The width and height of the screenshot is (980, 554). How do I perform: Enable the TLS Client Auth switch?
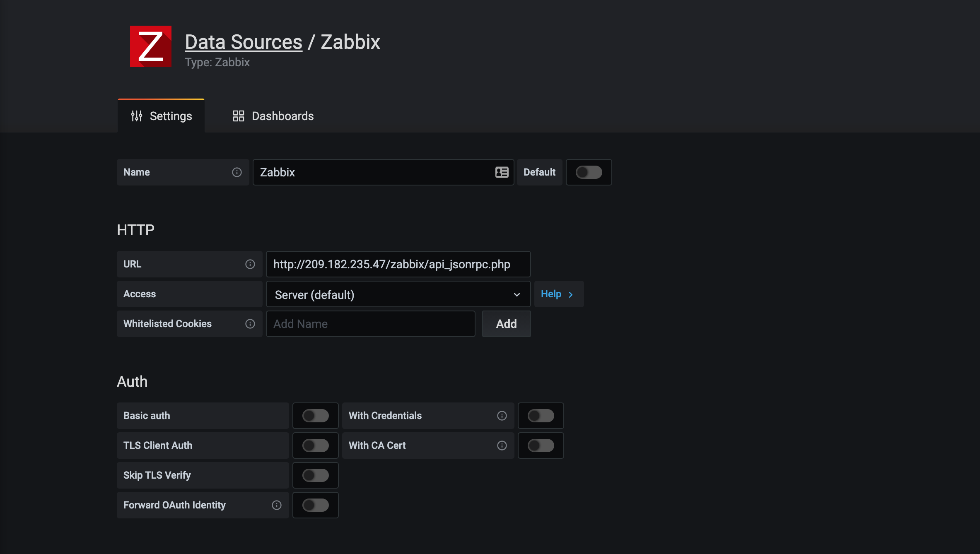pyautogui.click(x=315, y=446)
